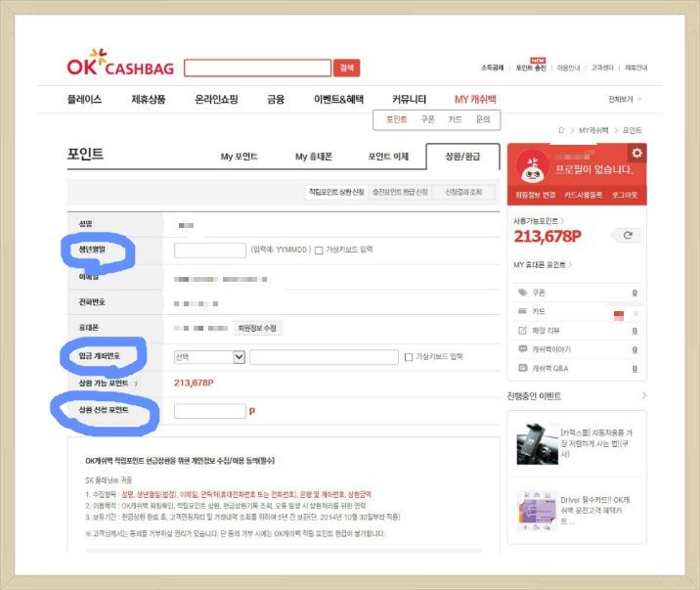Click the 213,678P sidebar balance
Screen dimensions: 700x590
pos(547,236)
